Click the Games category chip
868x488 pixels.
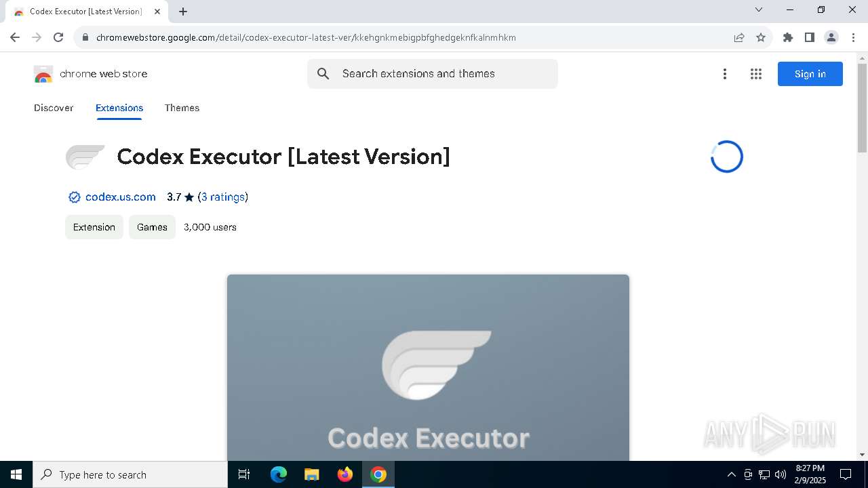coord(152,227)
